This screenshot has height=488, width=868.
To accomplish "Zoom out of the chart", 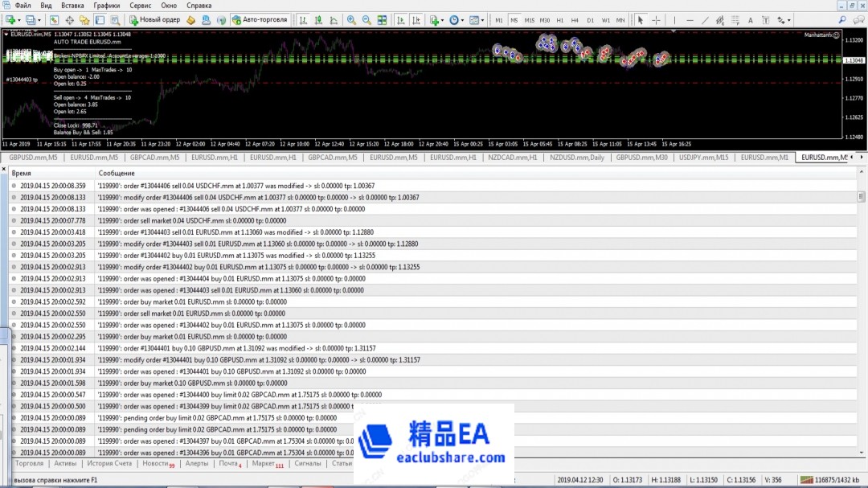I will 366,20.
